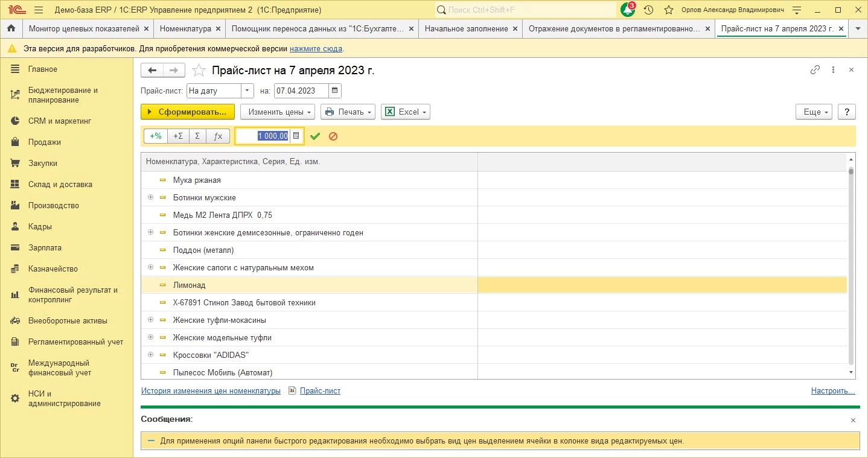The height and width of the screenshot is (458, 868).
Task: Select the Σ sum tool
Action: click(197, 136)
